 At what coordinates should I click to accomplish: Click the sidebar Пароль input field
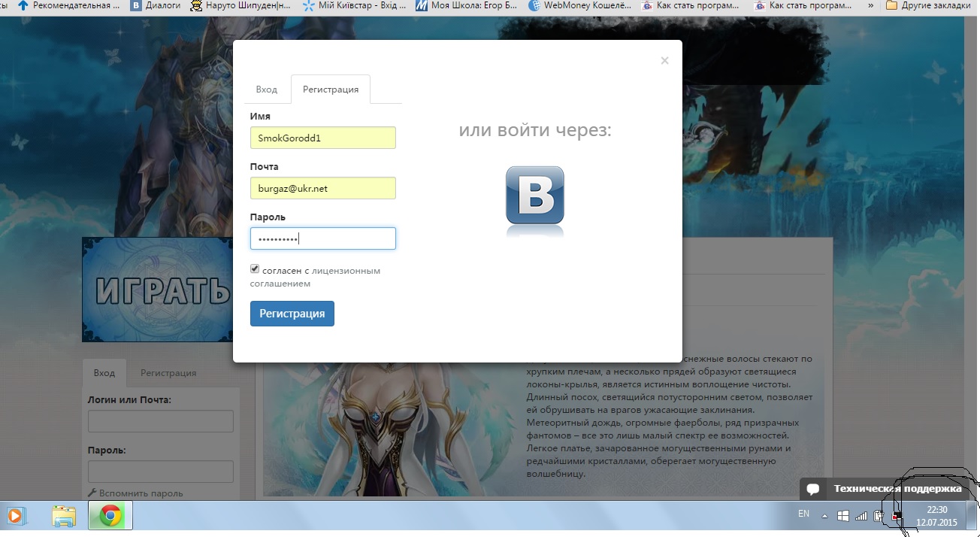point(161,472)
